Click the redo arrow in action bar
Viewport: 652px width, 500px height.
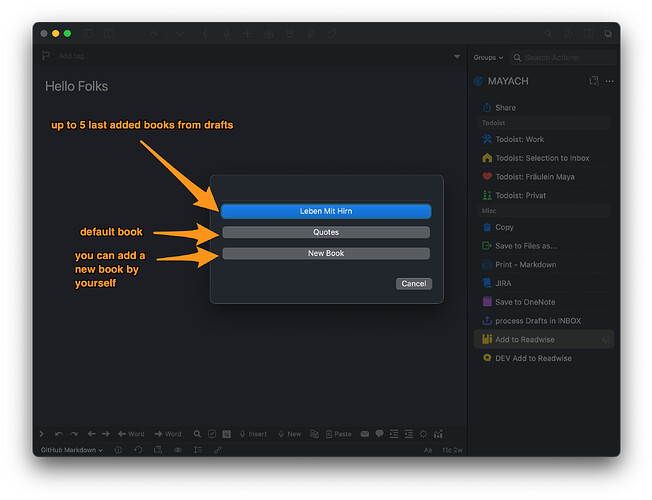(74, 434)
